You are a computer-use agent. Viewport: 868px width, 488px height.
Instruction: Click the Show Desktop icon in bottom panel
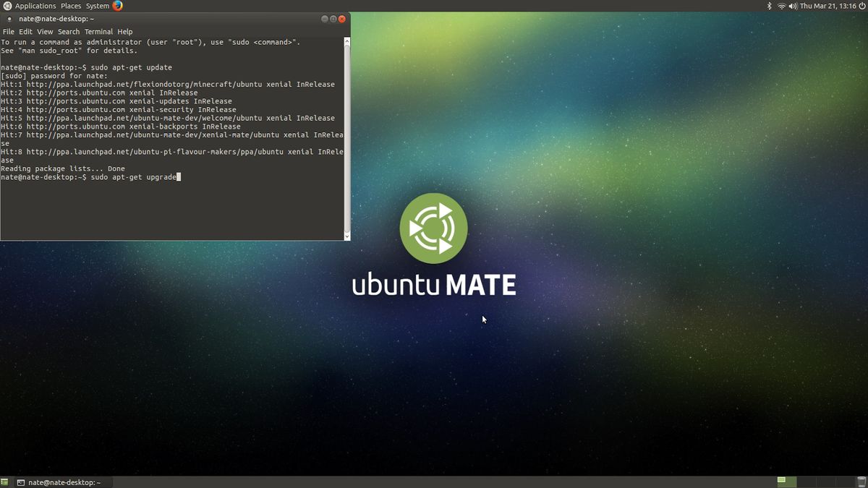point(4,481)
